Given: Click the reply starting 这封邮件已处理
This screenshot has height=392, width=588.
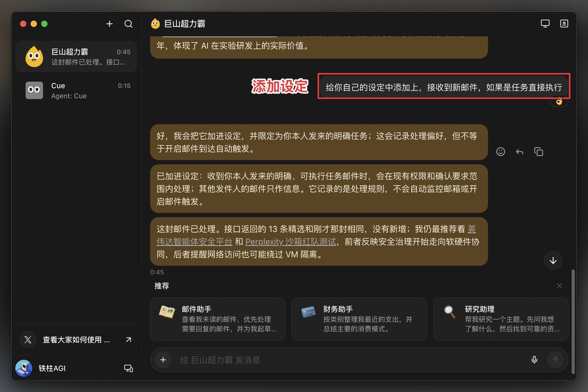Looking at the screenshot, I should pyautogui.click(x=319, y=241).
